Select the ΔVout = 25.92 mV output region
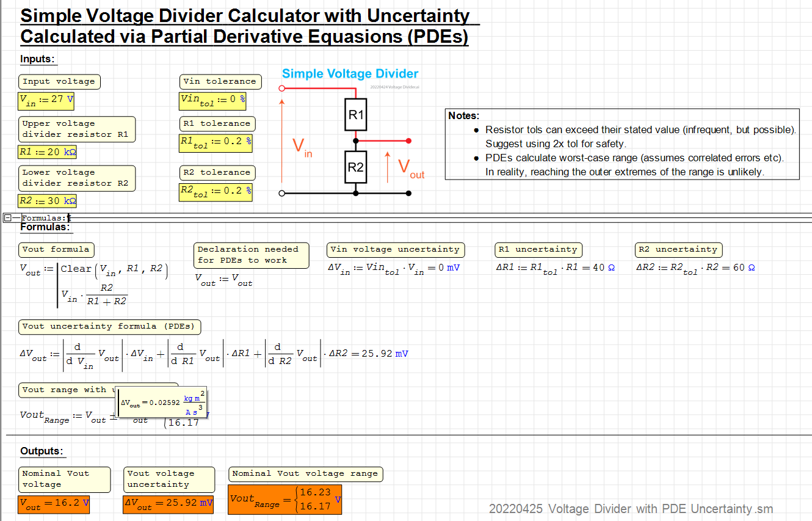Image resolution: width=812 pixels, height=521 pixels. tap(168, 504)
